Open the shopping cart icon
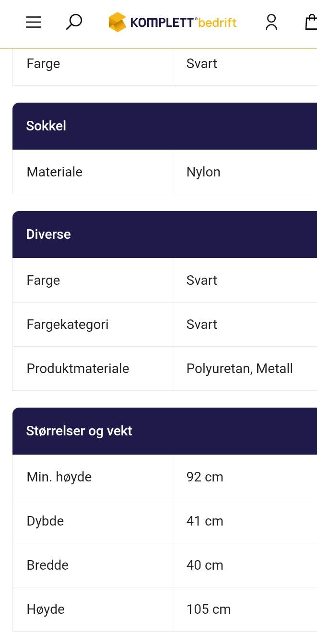This screenshot has width=317, height=644. (311, 22)
